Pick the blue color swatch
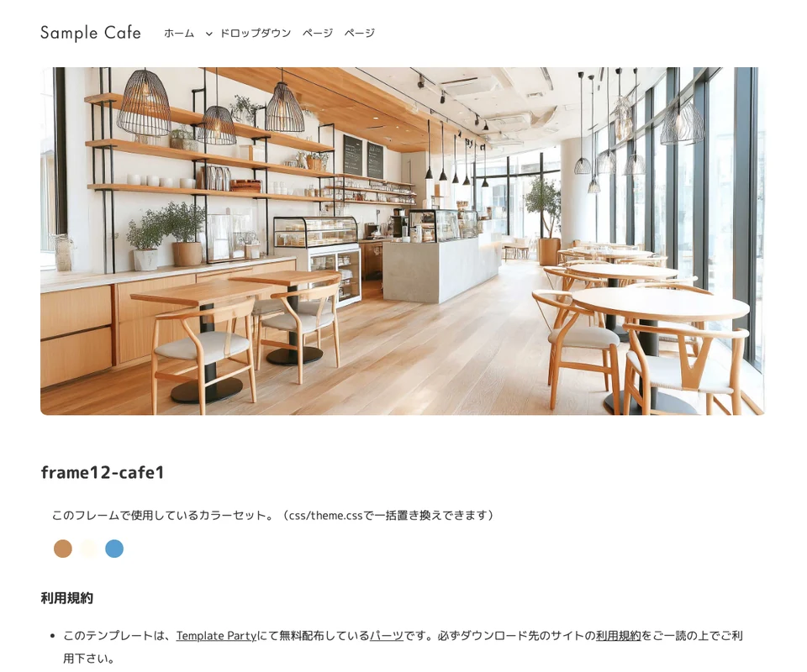Viewport: 807px width, 672px height. [114, 549]
